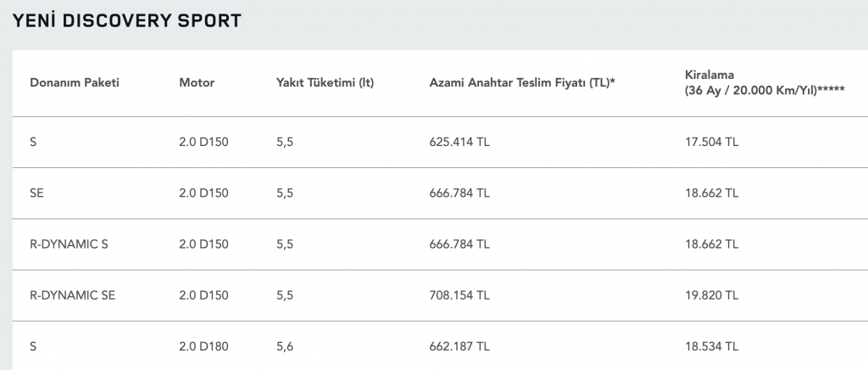Viewport: 868px width, 370px height.
Task: Click the 2.0 D180 engine cell
Action: [203, 347]
